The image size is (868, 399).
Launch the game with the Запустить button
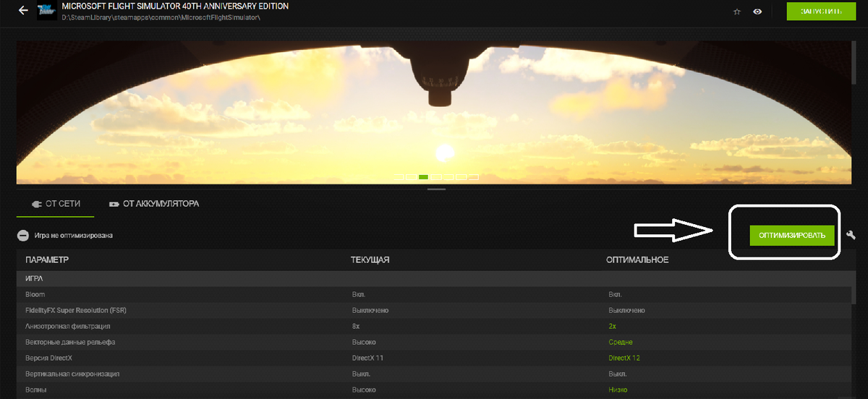coord(820,12)
